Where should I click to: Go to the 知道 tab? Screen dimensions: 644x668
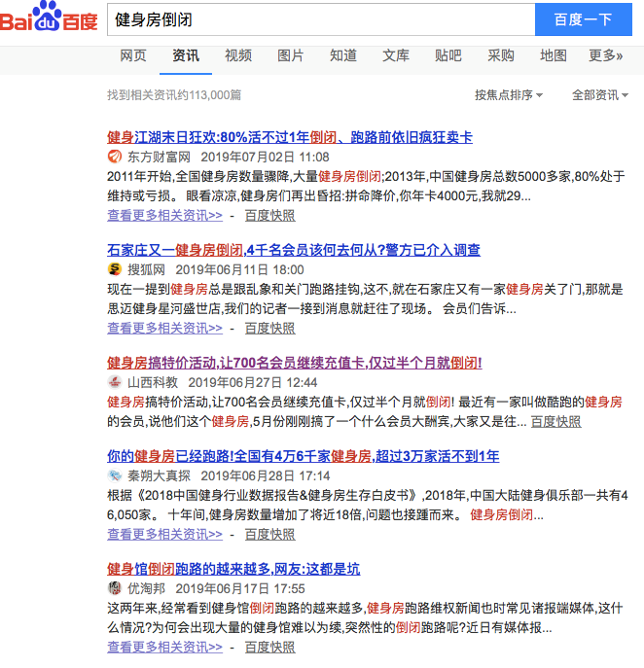(343, 55)
